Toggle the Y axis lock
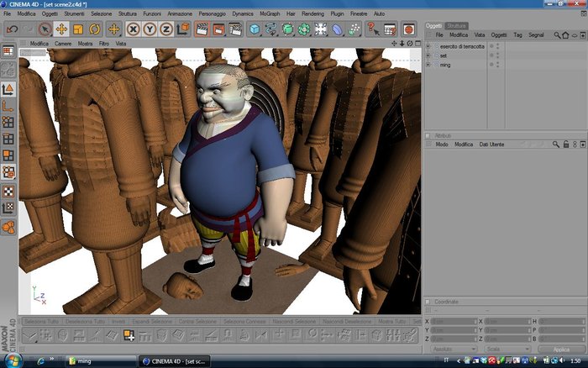 point(150,29)
